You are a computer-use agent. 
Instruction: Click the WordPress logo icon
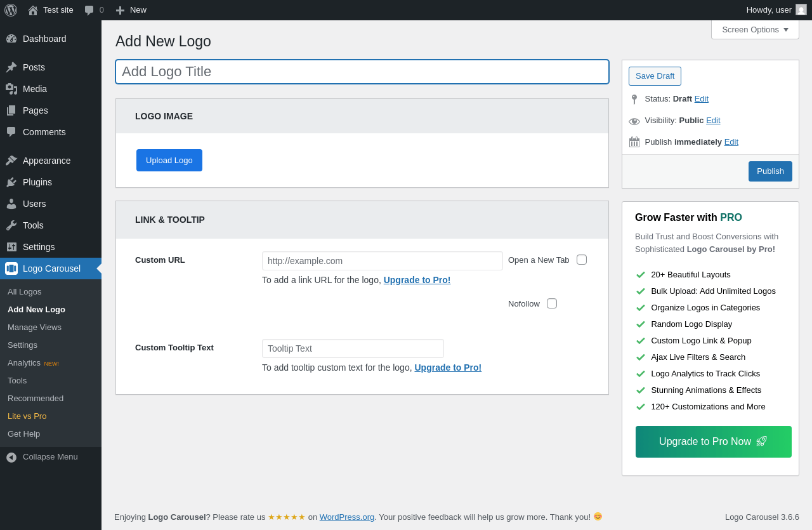[x=11, y=10]
